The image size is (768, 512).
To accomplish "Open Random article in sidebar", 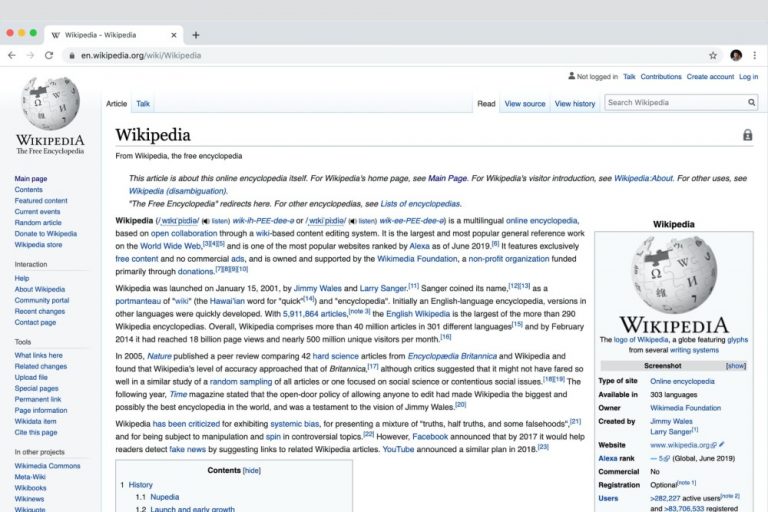I will [x=38, y=222].
